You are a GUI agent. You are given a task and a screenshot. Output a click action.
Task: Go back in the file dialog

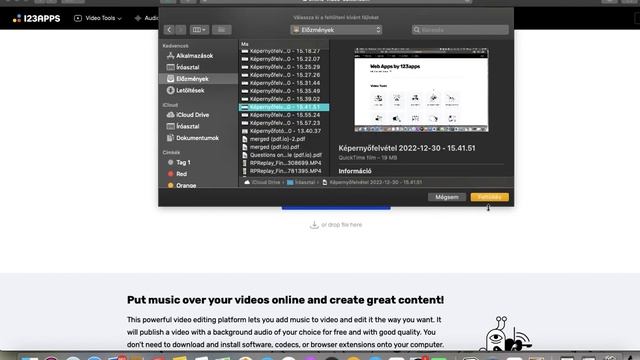(169, 30)
